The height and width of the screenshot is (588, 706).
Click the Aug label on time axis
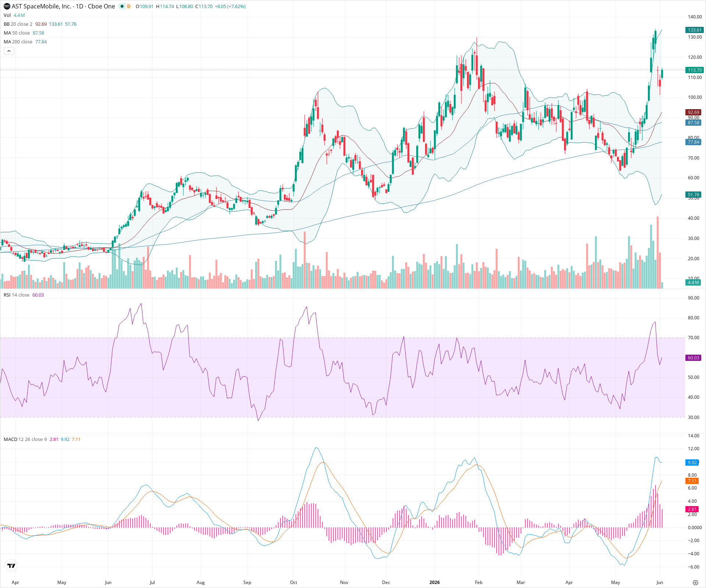click(201, 582)
